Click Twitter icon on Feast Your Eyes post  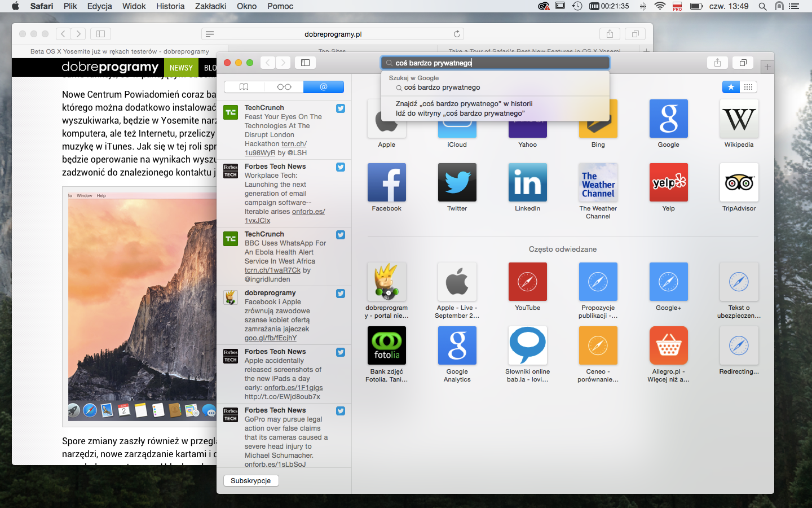pyautogui.click(x=341, y=108)
